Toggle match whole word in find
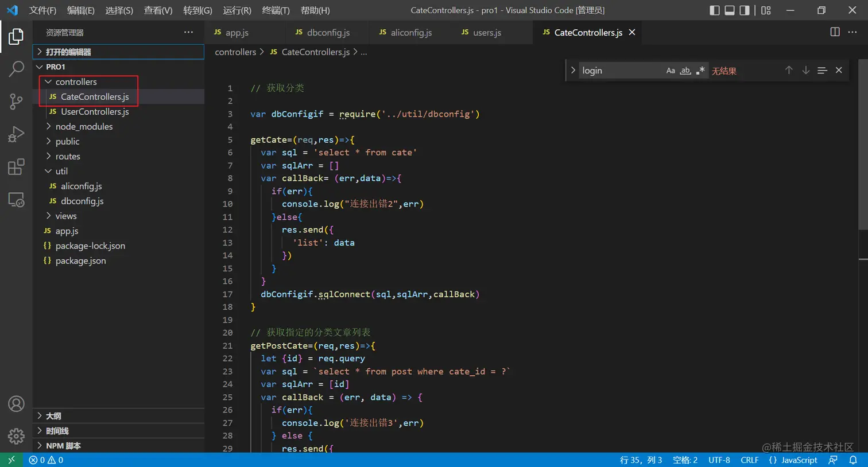868x467 pixels. (685, 71)
